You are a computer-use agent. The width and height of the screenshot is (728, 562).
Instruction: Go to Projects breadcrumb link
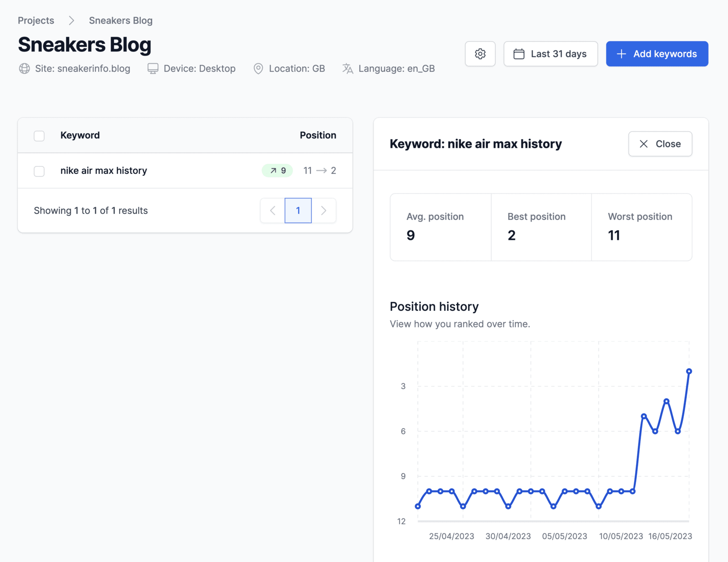36,20
